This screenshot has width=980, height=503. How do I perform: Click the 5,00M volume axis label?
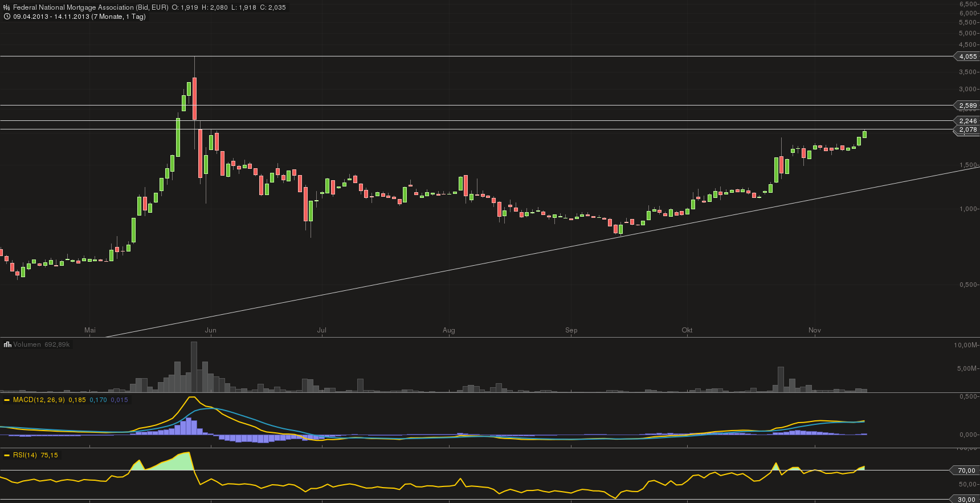[x=967, y=368]
